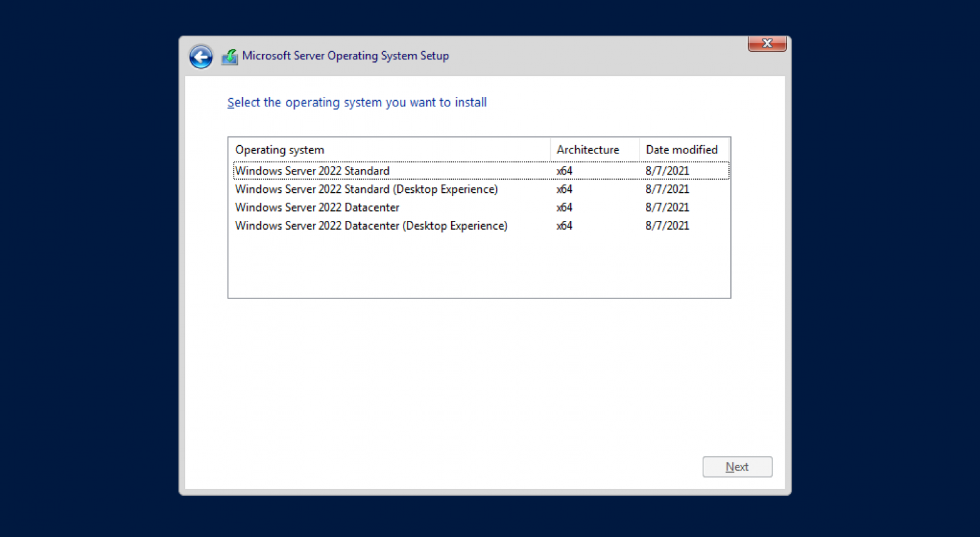Screen dimensions: 980x537
Task: Click the Next button
Action: click(x=737, y=467)
